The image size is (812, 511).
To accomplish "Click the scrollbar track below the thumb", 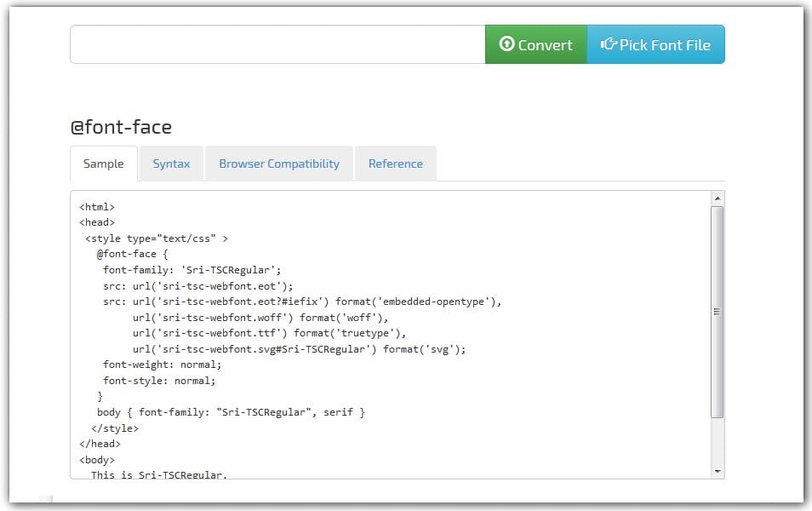I will [x=718, y=441].
